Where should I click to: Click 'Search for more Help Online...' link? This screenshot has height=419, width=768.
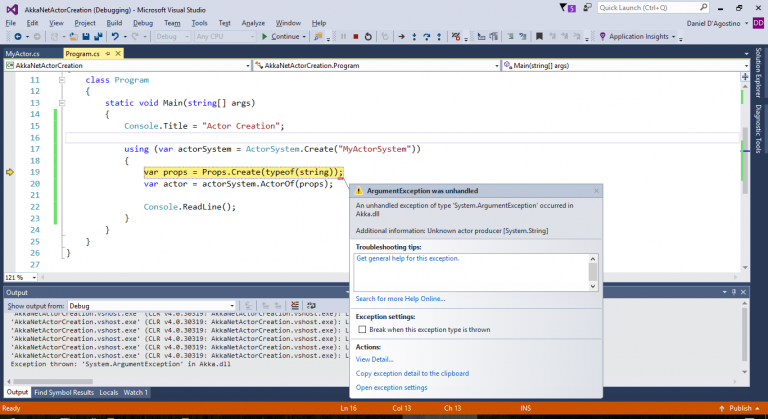[x=400, y=298]
